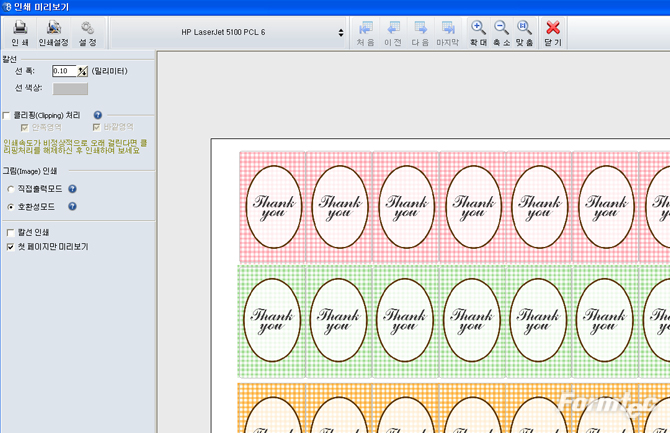Toggle the 안쪽영역 checkbox

click(25, 127)
